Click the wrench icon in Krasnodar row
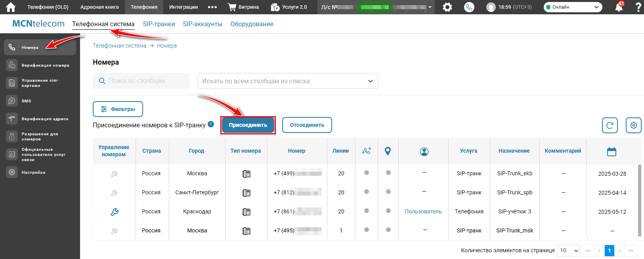 115,212
